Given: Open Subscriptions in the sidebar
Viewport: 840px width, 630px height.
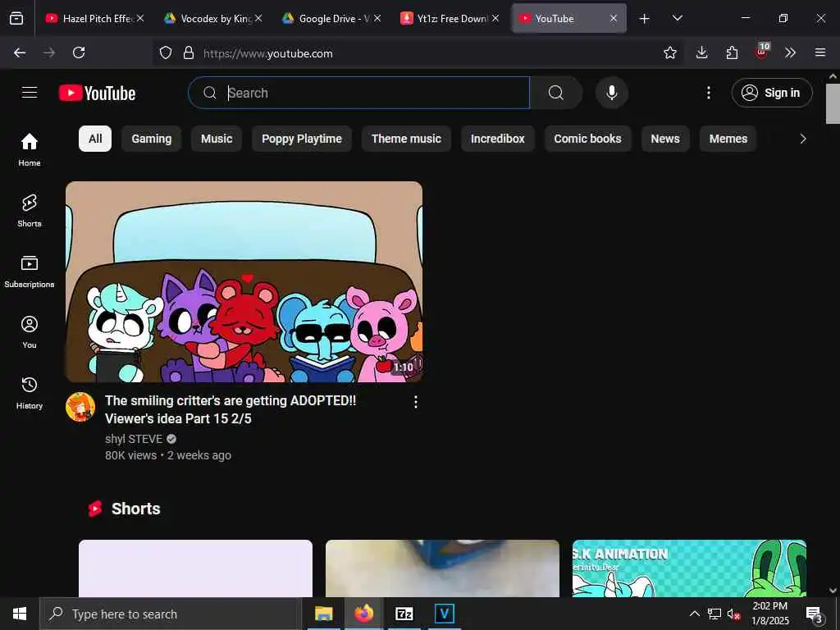Looking at the screenshot, I should click(x=30, y=272).
